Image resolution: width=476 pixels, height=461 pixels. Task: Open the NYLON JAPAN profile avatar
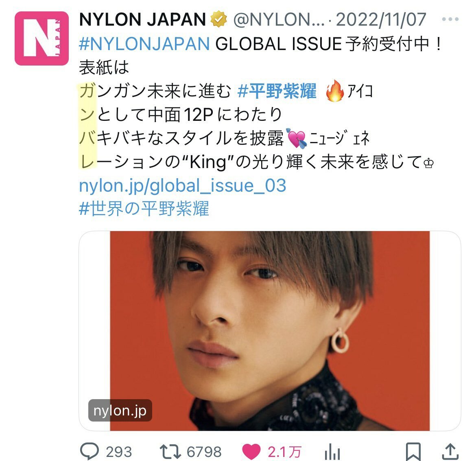click(x=41, y=39)
